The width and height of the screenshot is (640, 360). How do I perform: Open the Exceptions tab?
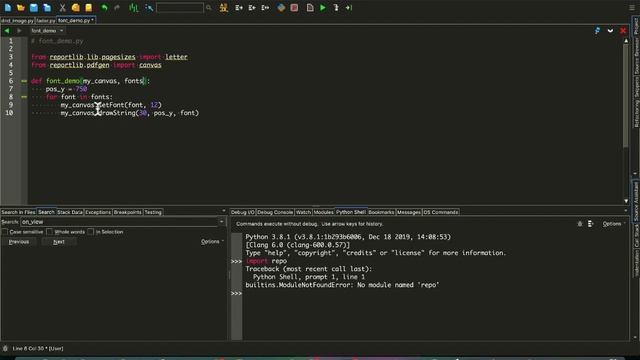pos(98,212)
